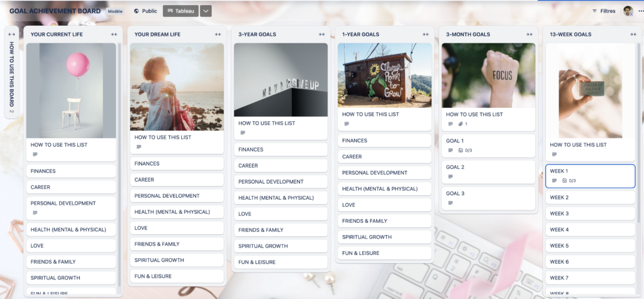
Task: Open the pink balloon cover image card
Action: click(71, 90)
